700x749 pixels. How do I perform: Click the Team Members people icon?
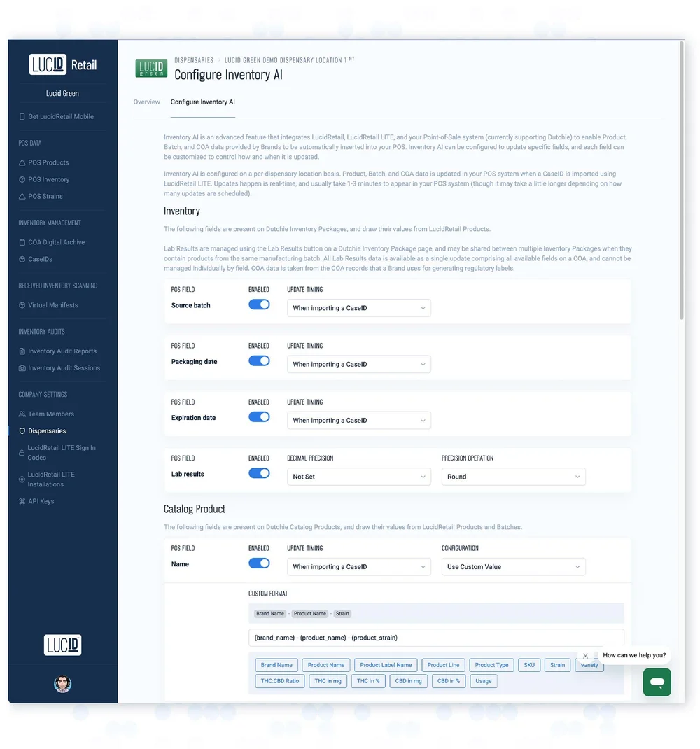pyautogui.click(x=22, y=414)
